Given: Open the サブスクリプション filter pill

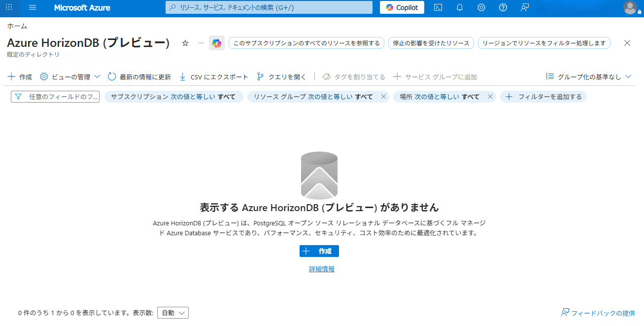Looking at the screenshot, I should pyautogui.click(x=173, y=97).
